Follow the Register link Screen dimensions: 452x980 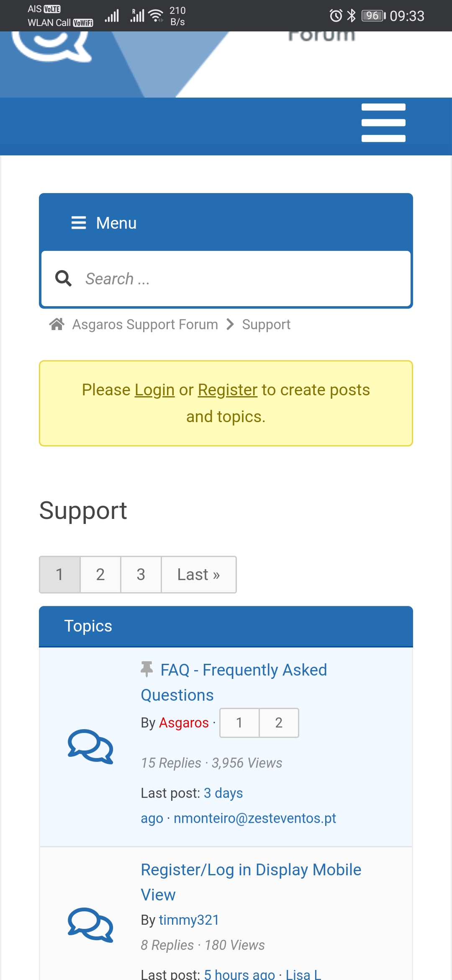[x=227, y=390]
